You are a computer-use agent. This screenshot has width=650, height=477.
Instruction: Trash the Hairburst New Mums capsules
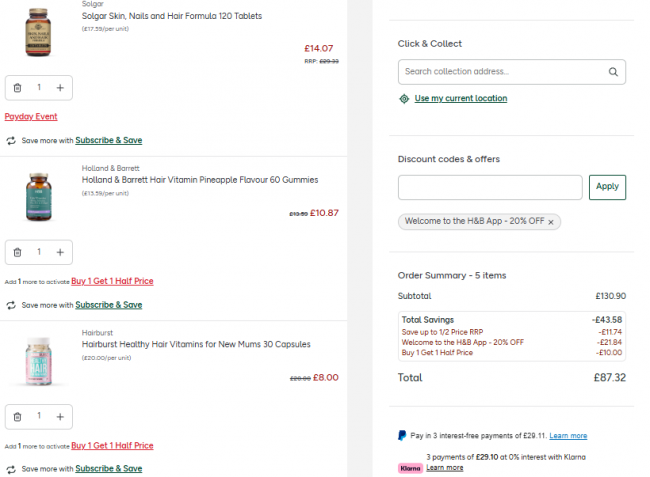17,416
